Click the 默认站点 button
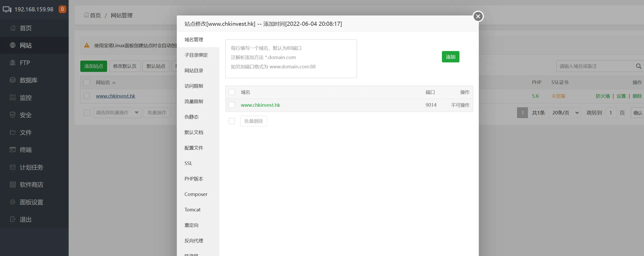This screenshot has width=644, height=256. tap(156, 66)
